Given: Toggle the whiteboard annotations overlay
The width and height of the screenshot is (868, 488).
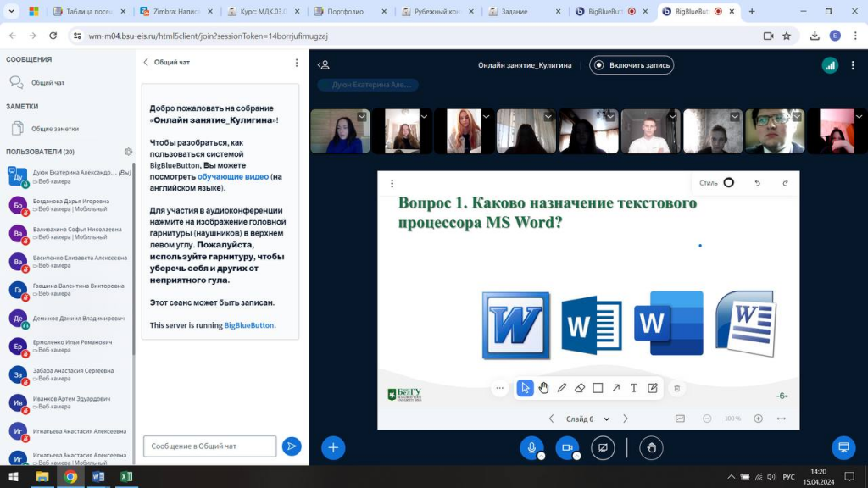Looking at the screenshot, I should click(680, 419).
